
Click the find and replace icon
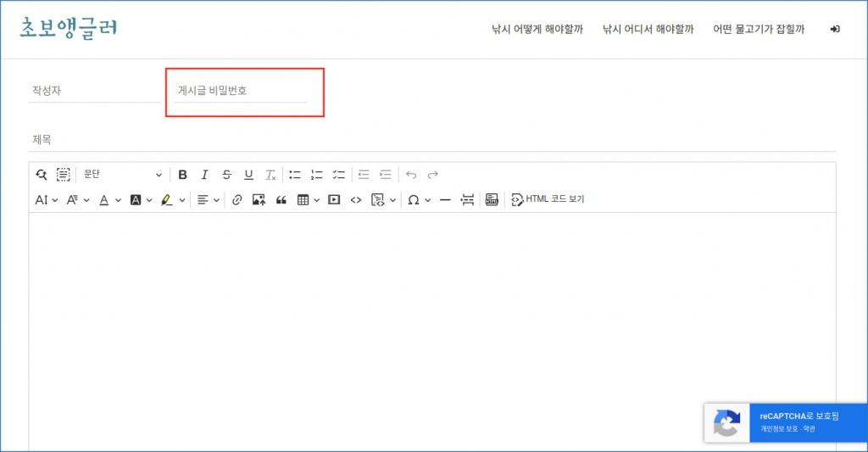42,175
